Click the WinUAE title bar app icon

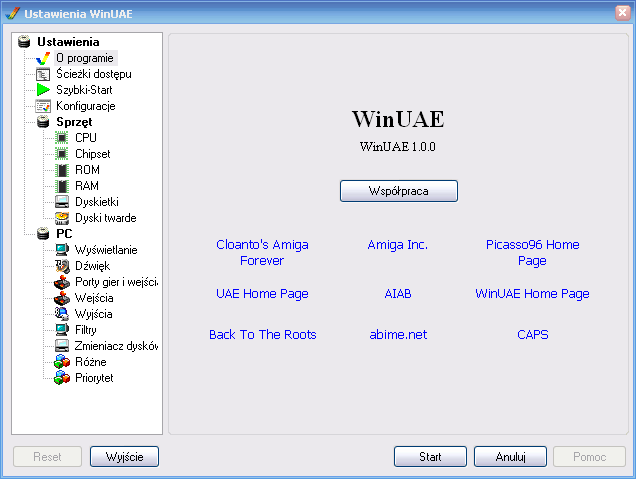point(13,13)
